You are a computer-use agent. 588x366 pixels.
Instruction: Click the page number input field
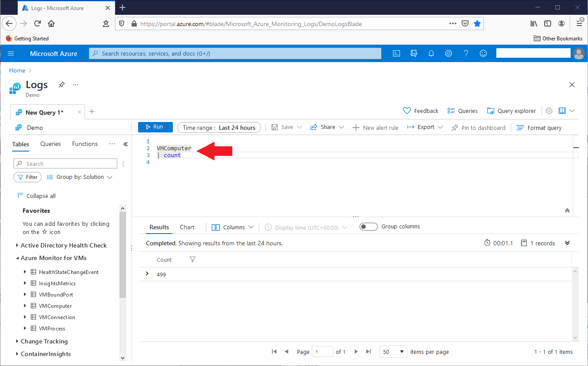coord(323,352)
